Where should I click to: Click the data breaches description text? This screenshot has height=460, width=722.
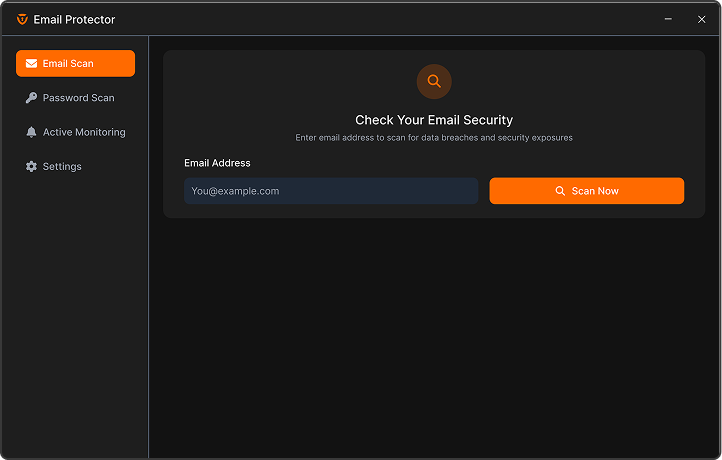pos(434,138)
